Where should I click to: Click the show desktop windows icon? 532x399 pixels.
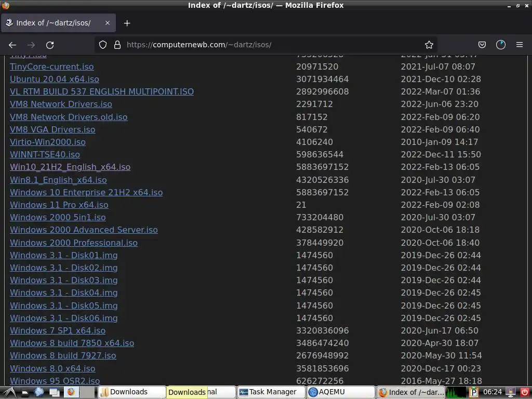54,393
